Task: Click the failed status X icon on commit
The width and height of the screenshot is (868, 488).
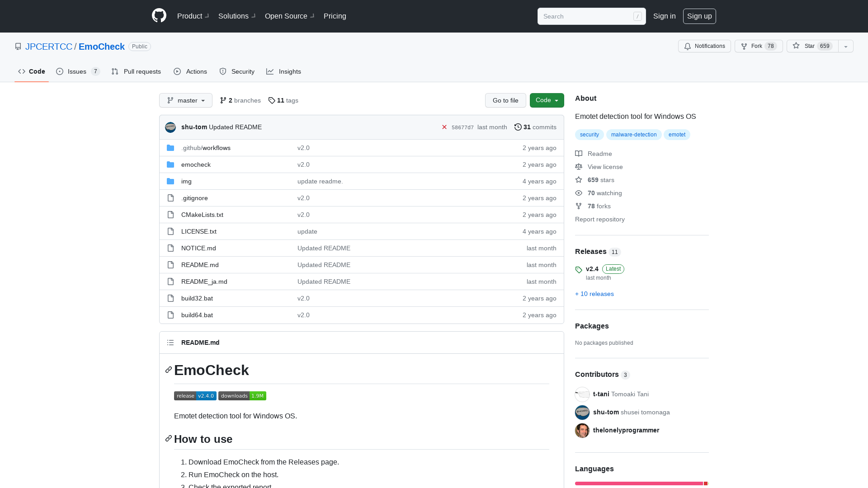Action: [x=444, y=127]
